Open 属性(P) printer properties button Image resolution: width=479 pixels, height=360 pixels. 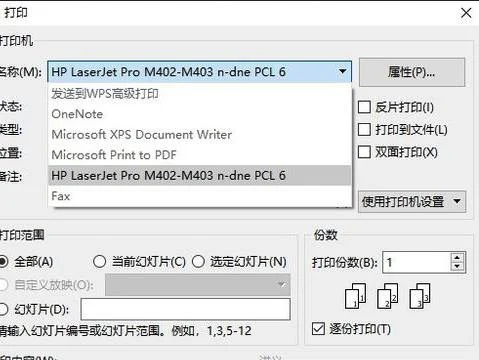[412, 72]
